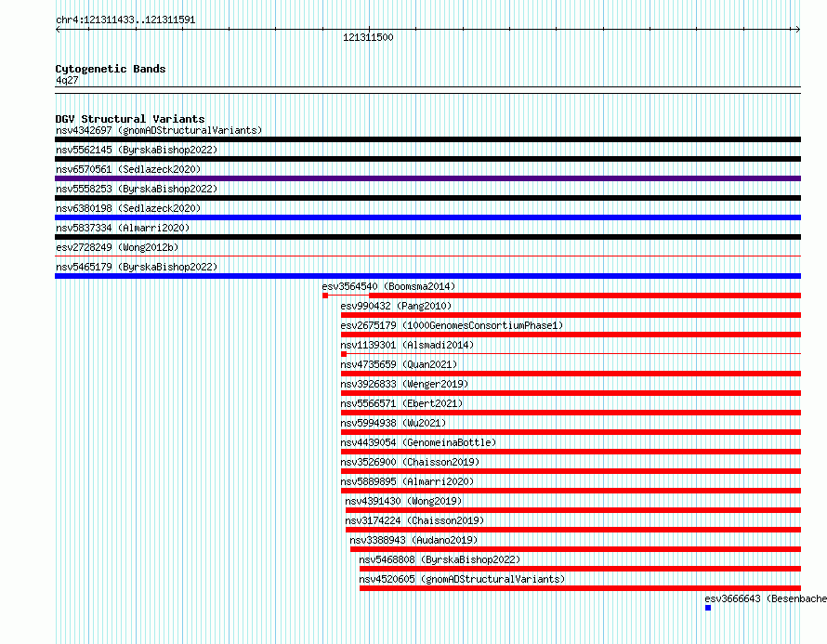Click the red bar under nsv4735659
827x644 pixels.
tap(571, 374)
